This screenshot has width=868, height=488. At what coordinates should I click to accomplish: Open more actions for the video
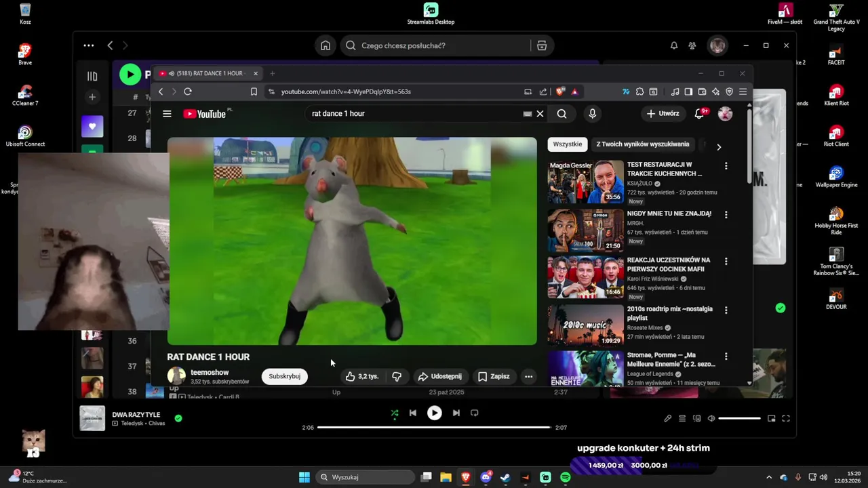tap(528, 376)
